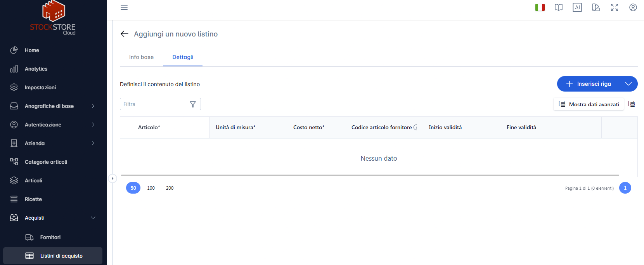Click the Inserisci riga button

588,84
